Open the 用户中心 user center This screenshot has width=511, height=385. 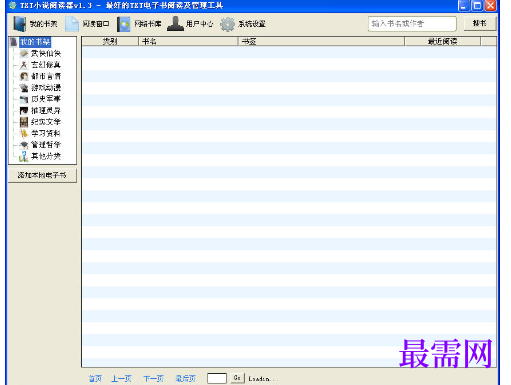point(190,24)
